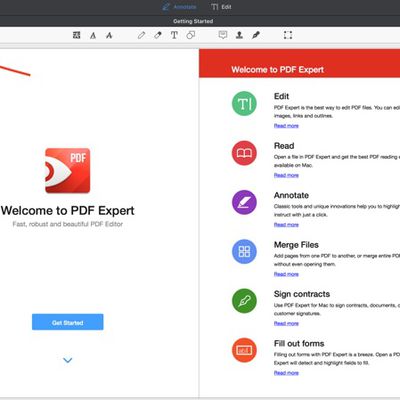This screenshot has height=400, width=400.
Task: Add a note comment with the note tool
Action: click(223, 35)
